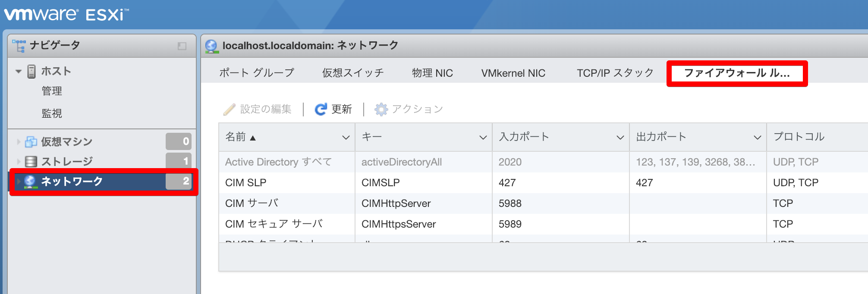Select the CIM サーバ rule row
868x294 pixels.
[x=543, y=203]
